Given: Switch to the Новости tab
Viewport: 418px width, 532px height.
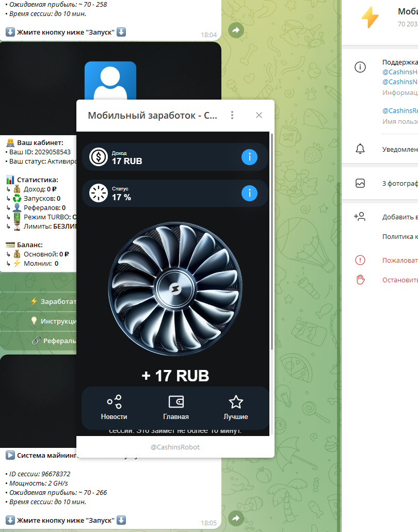Looking at the screenshot, I should point(114,408).
